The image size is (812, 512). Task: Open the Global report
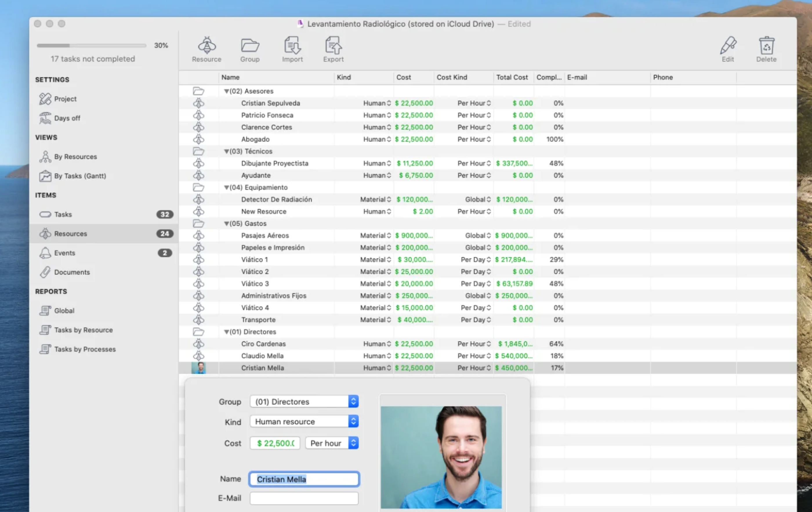(57, 311)
